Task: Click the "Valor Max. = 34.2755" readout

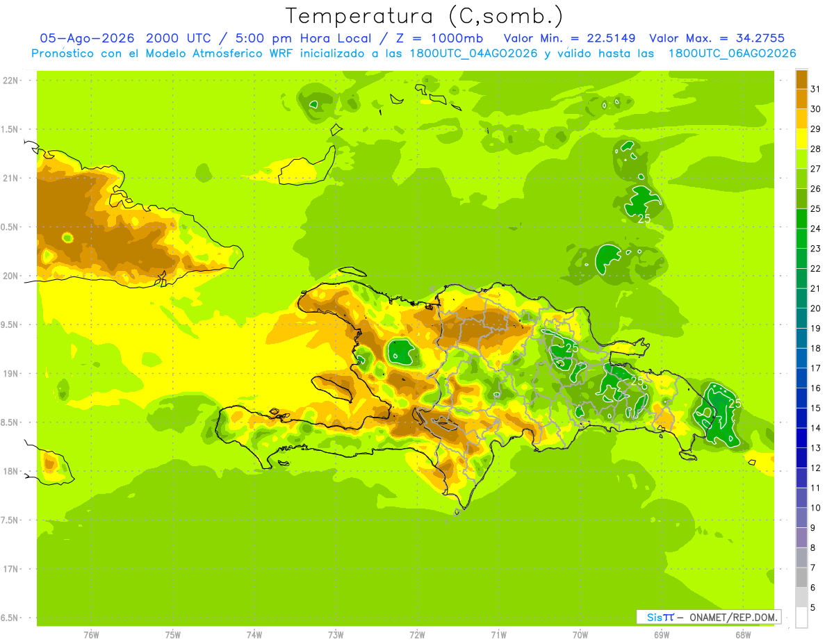Action: click(716, 38)
